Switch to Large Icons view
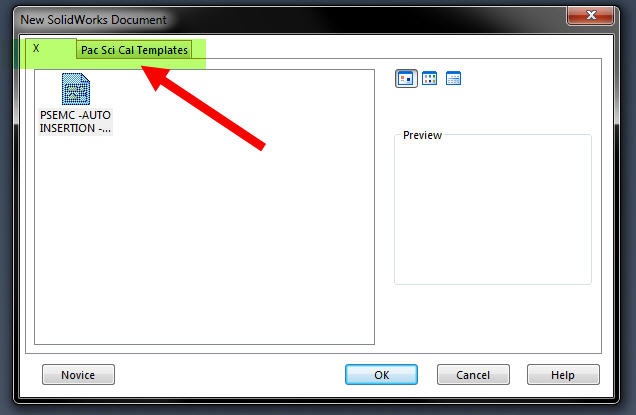636x415 pixels. (x=406, y=78)
